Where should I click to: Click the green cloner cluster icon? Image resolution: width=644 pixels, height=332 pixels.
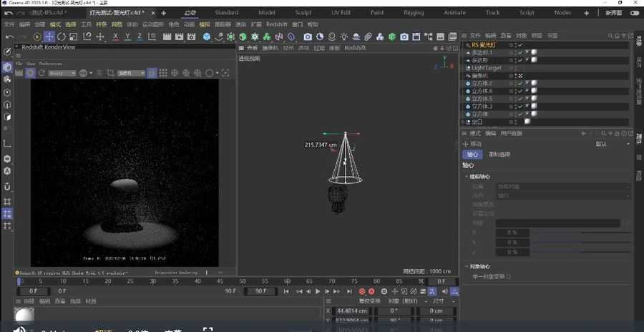point(267,36)
